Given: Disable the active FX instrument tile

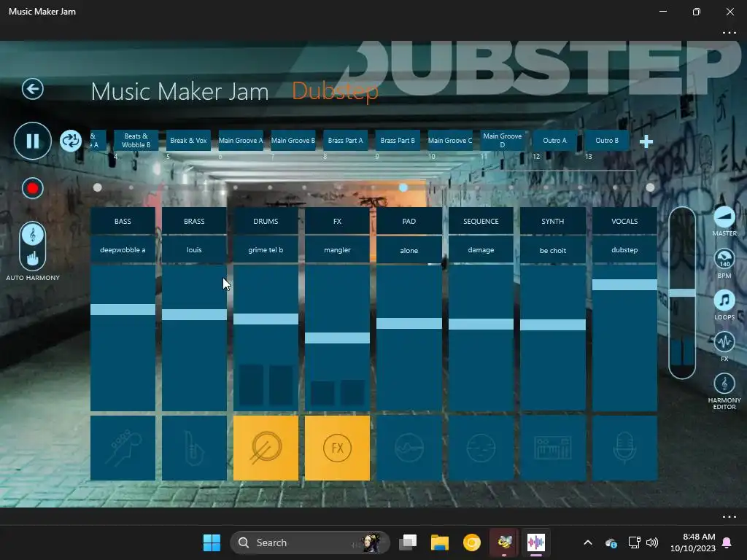Looking at the screenshot, I should point(337,448).
